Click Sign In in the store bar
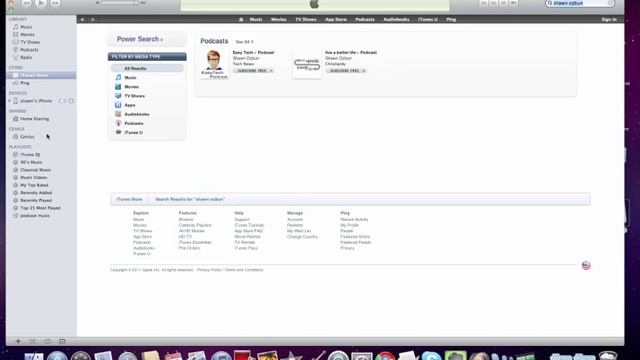This screenshot has width=640, height=360. tap(609, 19)
